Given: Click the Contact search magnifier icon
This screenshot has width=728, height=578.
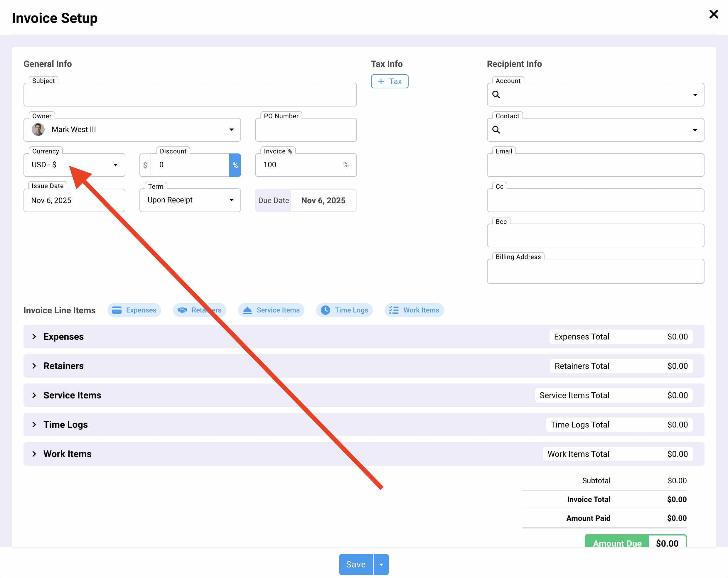Looking at the screenshot, I should pos(496,130).
